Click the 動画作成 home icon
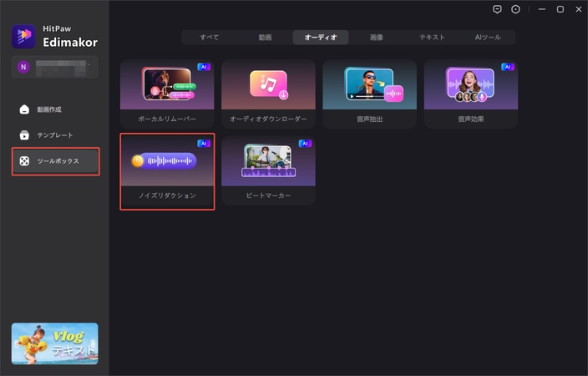 click(24, 109)
